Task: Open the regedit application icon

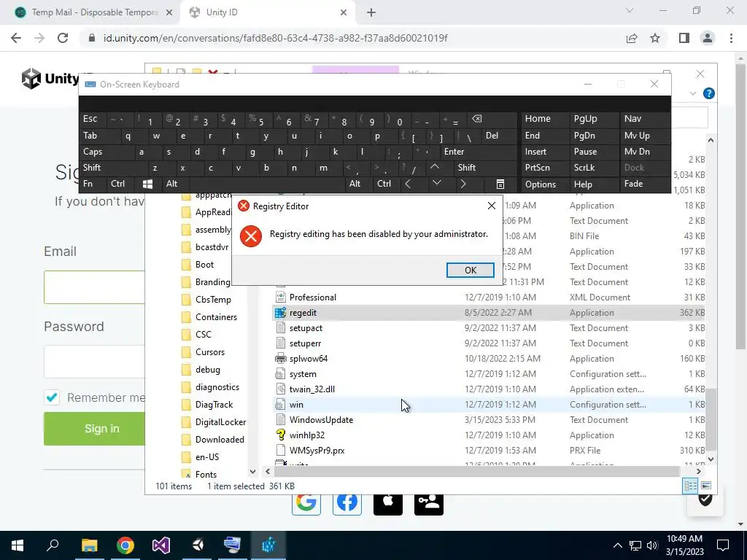Action: pyautogui.click(x=281, y=312)
